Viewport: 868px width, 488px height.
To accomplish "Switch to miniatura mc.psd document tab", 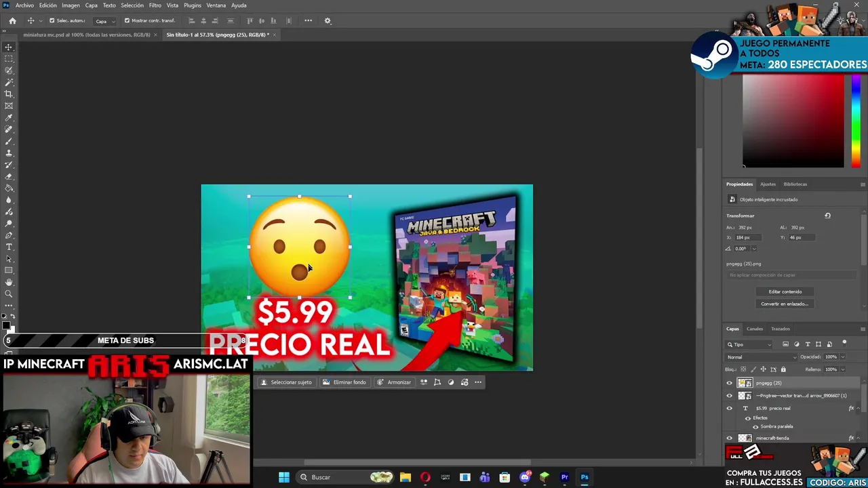I will pyautogui.click(x=85, y=35).
